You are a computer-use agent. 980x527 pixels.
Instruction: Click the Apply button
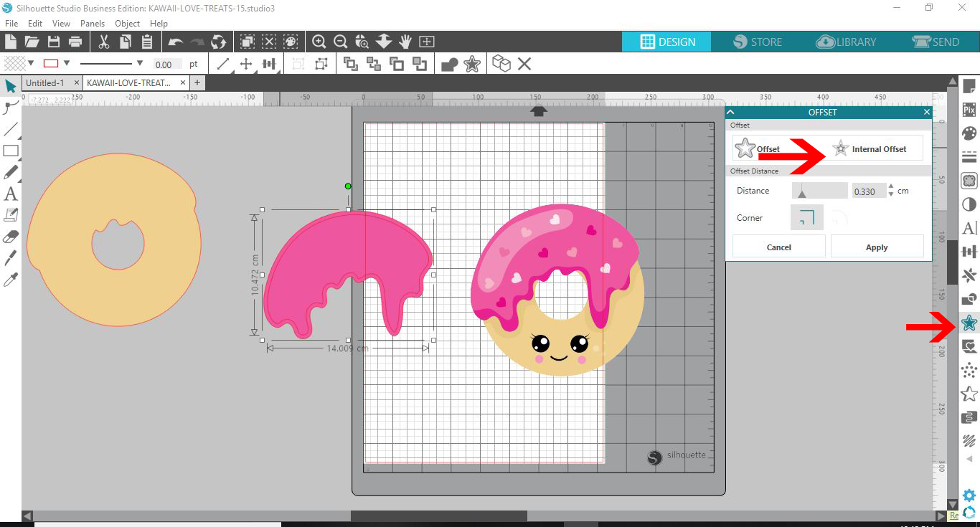877,247
